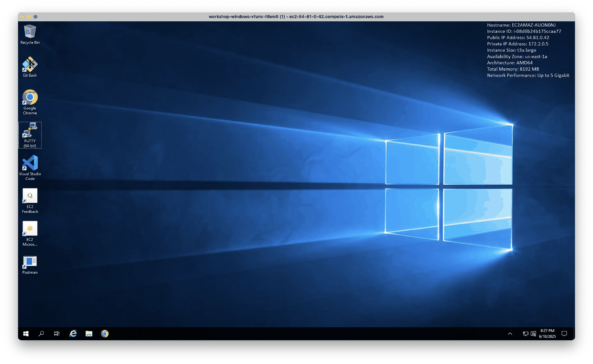593x364 pixels.
Task: Select the Google Chrome desktop shortcut
Action: 30,102
